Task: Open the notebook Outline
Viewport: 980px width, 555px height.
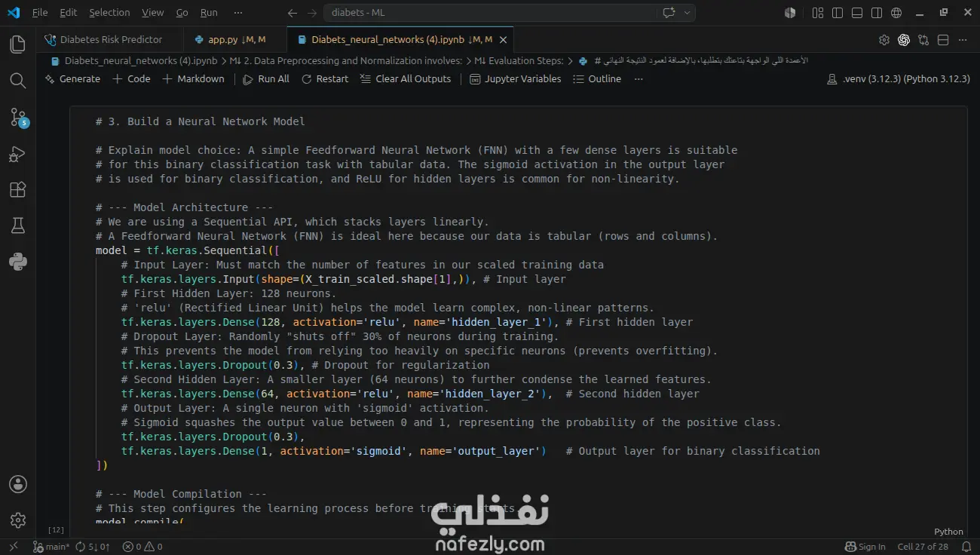Action: (597, 78)
